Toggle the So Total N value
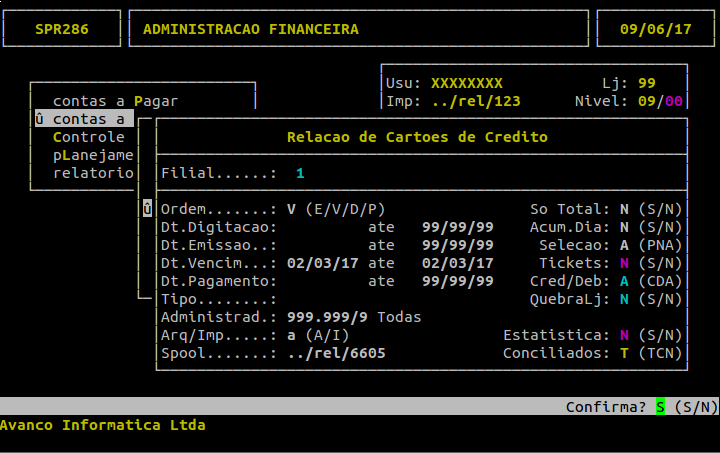This screenshot has height=453, width=720. 624,209
